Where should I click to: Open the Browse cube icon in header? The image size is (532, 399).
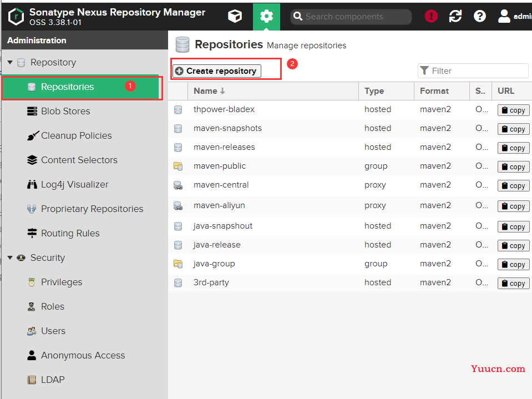(x=235, y=16)
